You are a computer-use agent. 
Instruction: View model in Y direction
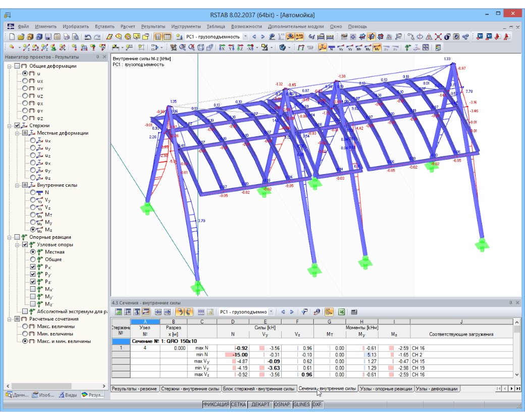pyautogui.click(x=231, y=47)
